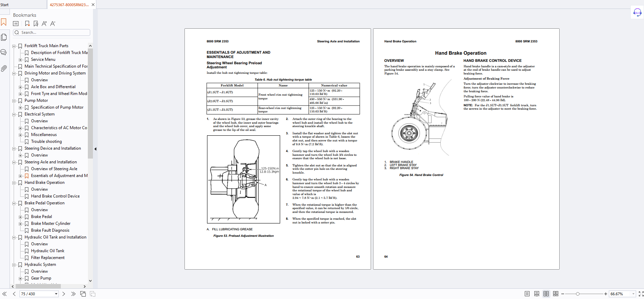Open the zoom percentage dropdown

(x=633, y=294)
